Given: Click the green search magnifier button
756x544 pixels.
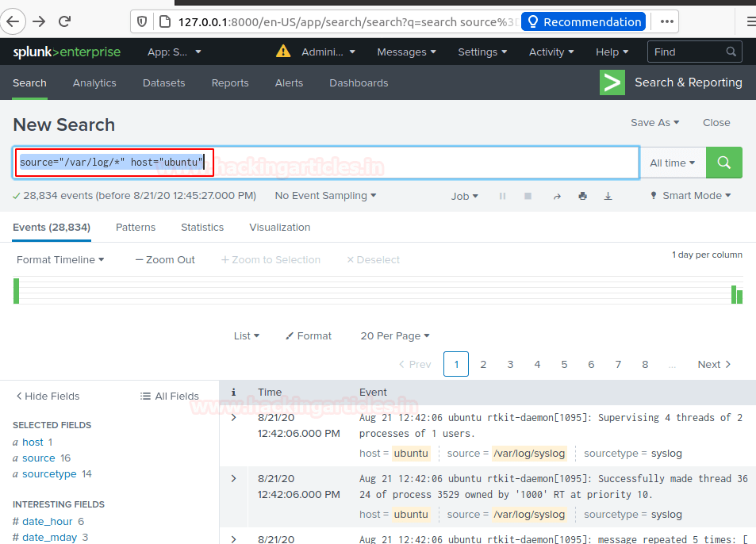Looking at the screenshot, I should tap(723, 163).
